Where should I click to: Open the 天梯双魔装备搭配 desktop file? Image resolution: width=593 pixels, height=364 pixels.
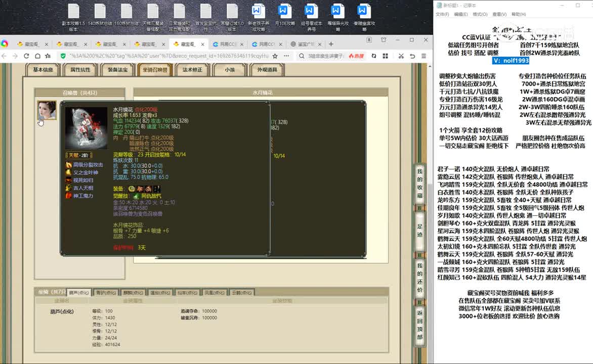pyautogui.click(x=153, y=17)
